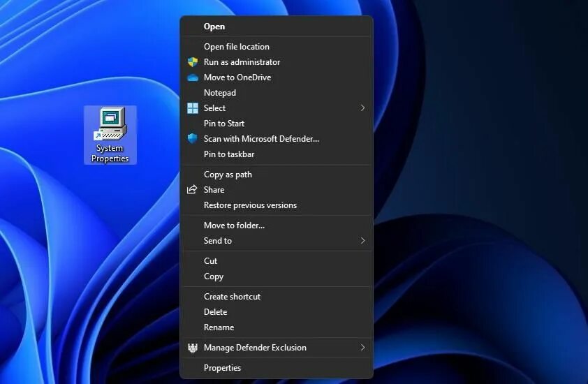This screenshot has height=384, width=588.
Task: Open with Notepad entry
Action: pos(277,93)
